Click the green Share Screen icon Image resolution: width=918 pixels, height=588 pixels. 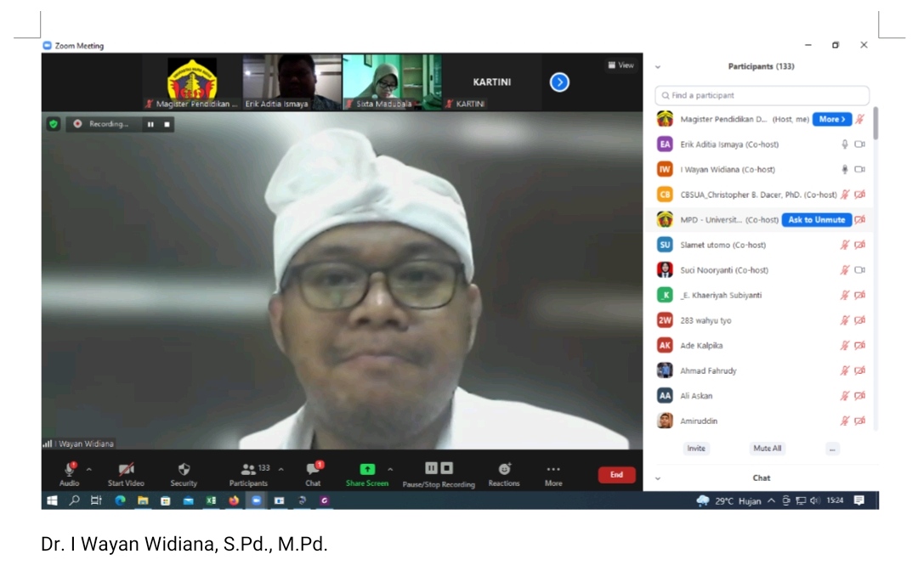[x=366, y=469]
